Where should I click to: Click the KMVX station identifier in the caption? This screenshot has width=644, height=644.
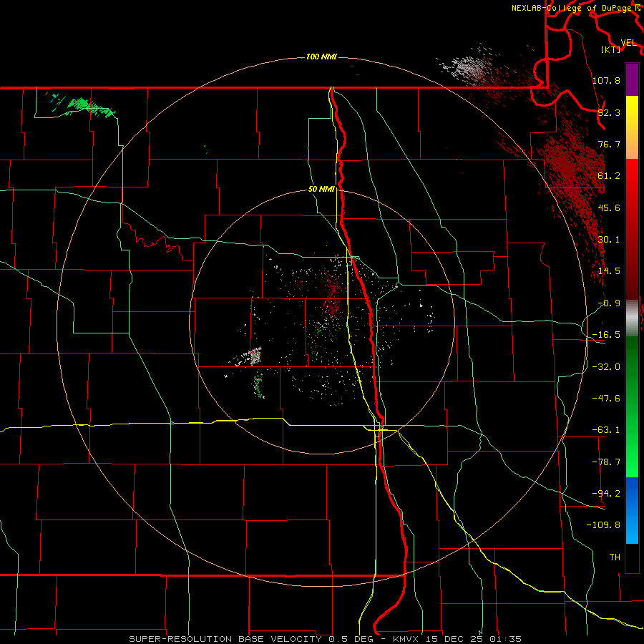[404, 639]
